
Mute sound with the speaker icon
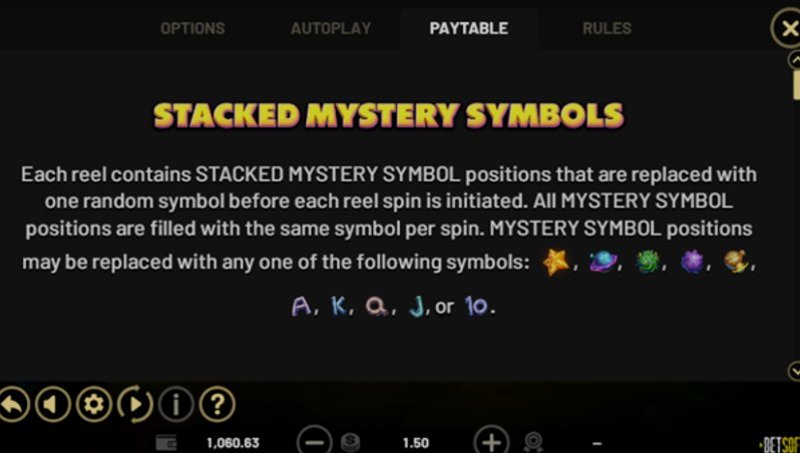tap(53, 405)
